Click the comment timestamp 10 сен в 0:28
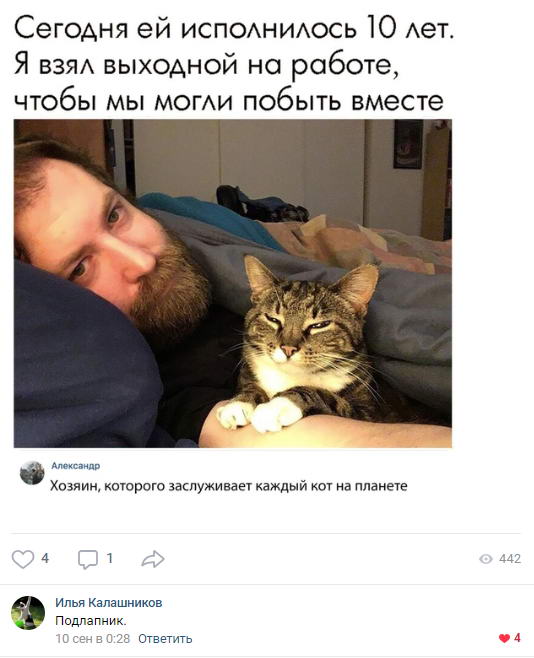534x658 pixels. pyautogui.click(x=93, y=639)
